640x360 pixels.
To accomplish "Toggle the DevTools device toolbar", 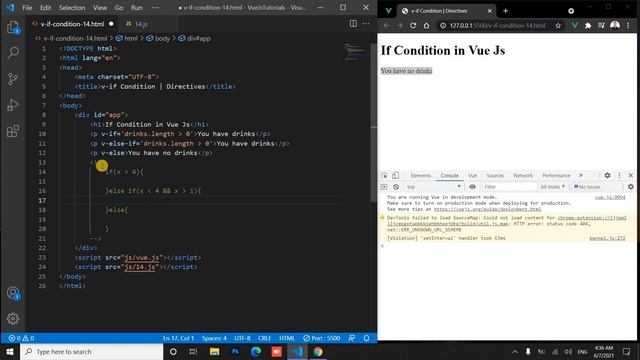I will [396, 176].
